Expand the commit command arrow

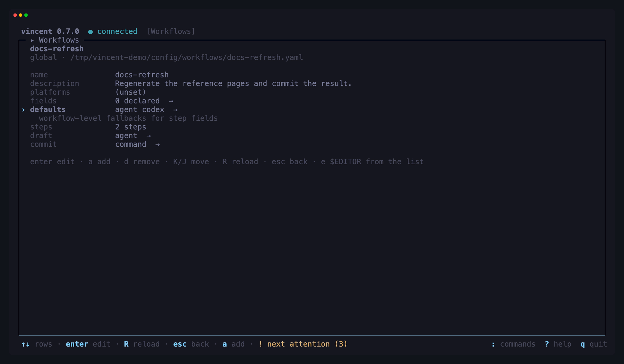click(x=158, y=145)
